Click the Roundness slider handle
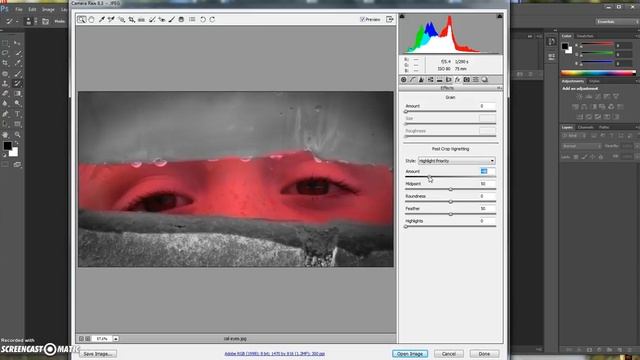Screen dimensions: 640x360 point(451,202)
